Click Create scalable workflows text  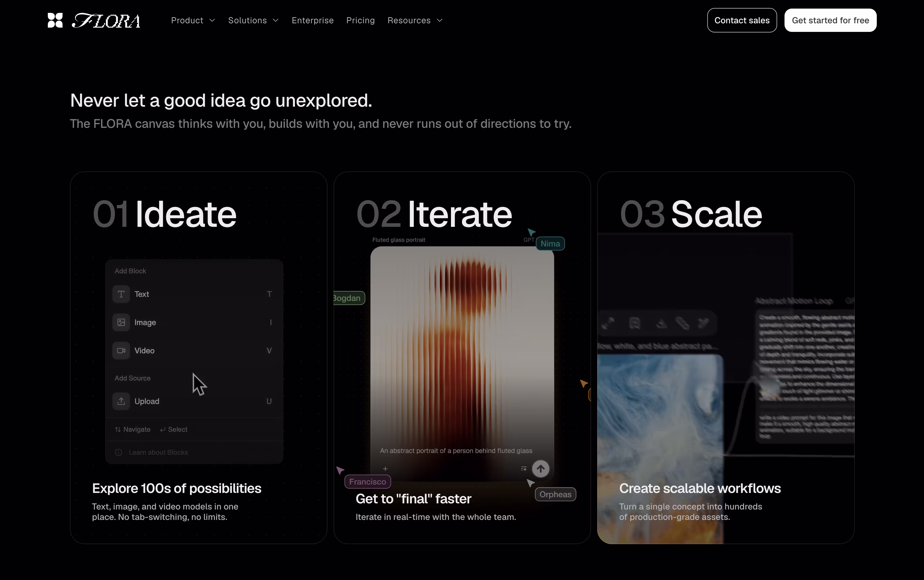700,488
